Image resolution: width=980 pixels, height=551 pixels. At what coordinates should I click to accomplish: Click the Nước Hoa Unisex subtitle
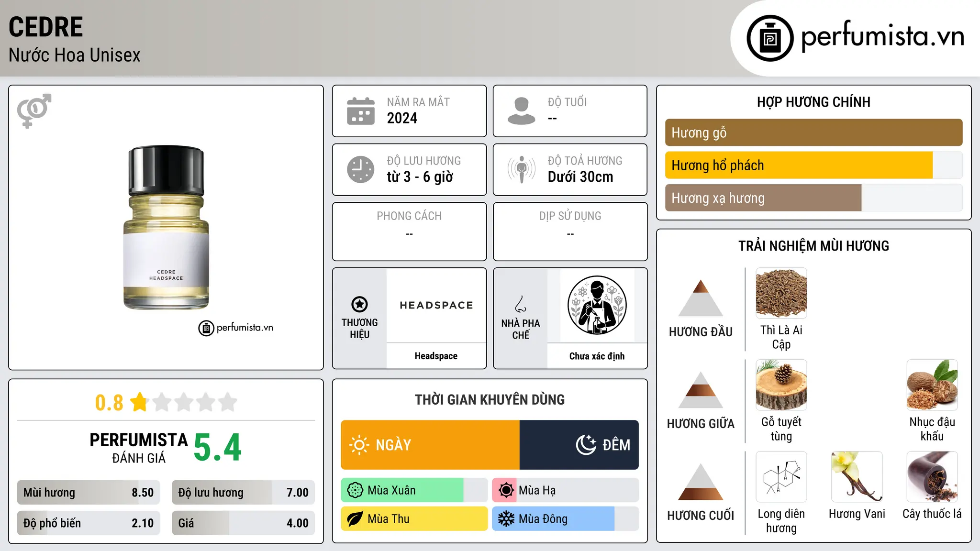(x=75, y=55)
